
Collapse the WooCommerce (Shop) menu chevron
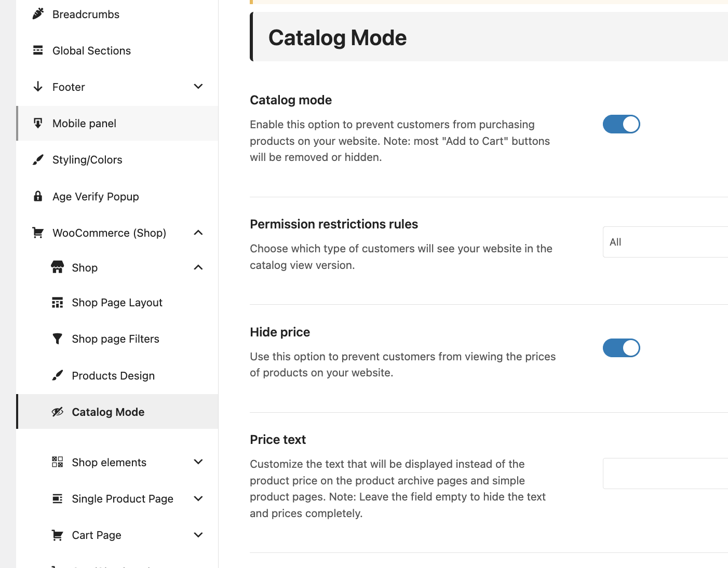(198, 233)
